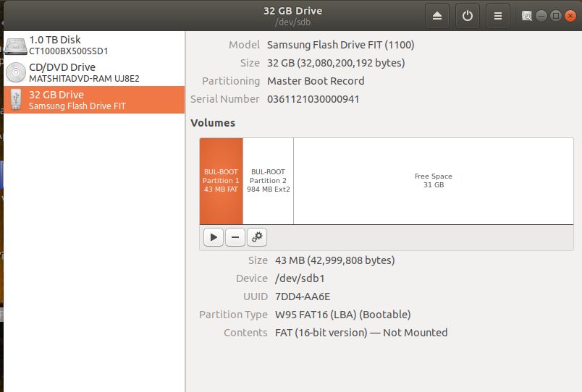Click 'MATSHITADVD-RAM UJ8E2' model text
The height and width of the screenshot is (392, 582).
click(84, 79)
